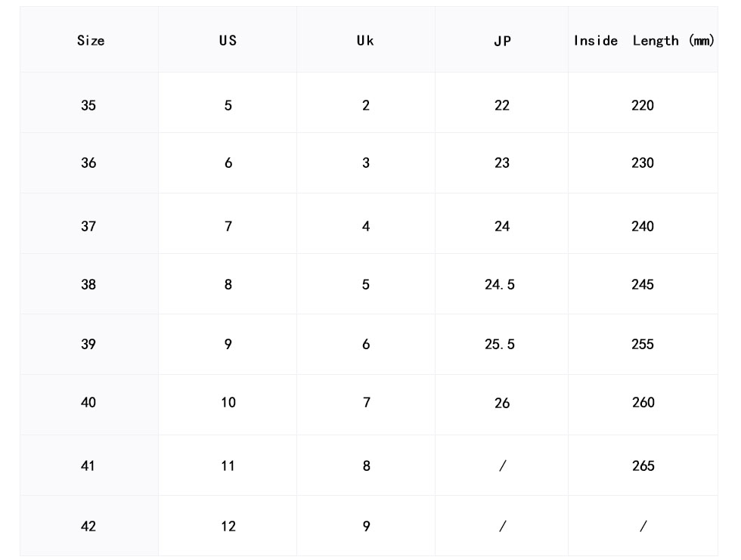
Task: Click the US column header
Action: [x=228, y=41]
